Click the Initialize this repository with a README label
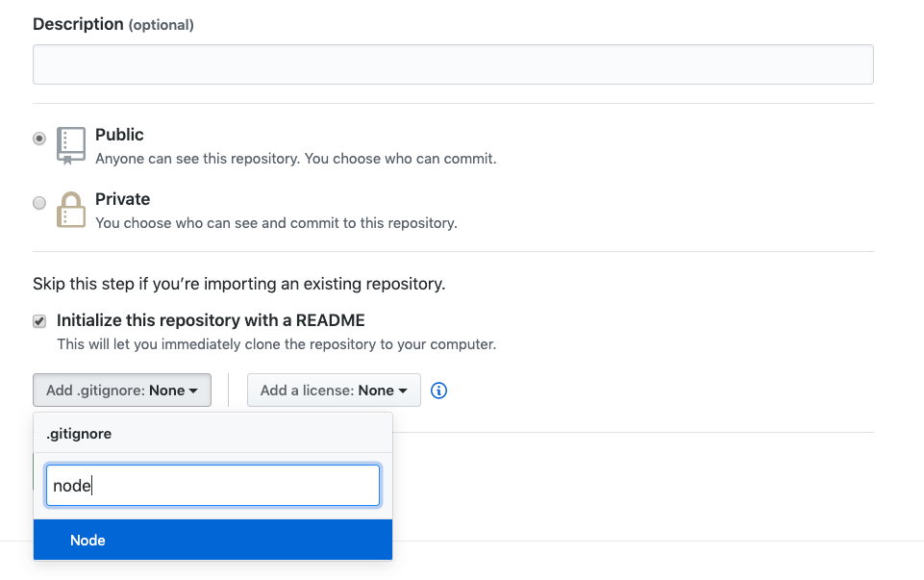Viewport: 924px width, 580px height. coord(211,320)
